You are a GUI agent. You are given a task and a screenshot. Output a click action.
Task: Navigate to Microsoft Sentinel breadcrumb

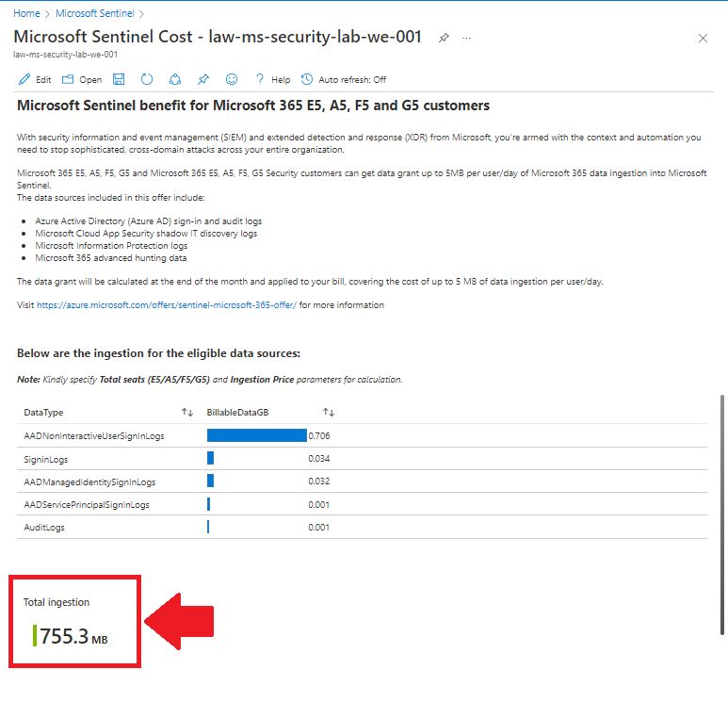coord(95,13)
